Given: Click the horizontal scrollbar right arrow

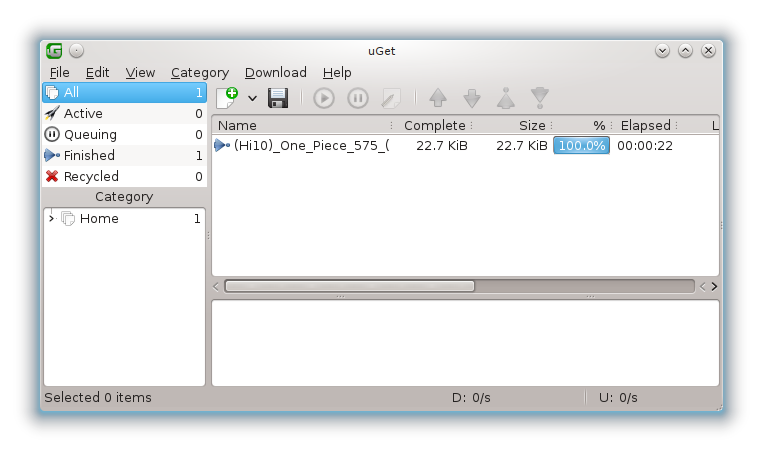Looking at the screenshot, I should coord(713,286).
